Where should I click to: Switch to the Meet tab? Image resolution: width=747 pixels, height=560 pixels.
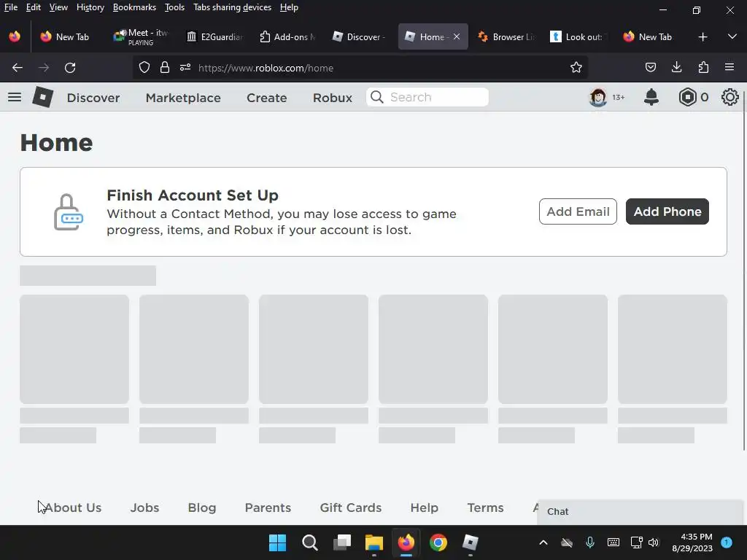[141, 36]
